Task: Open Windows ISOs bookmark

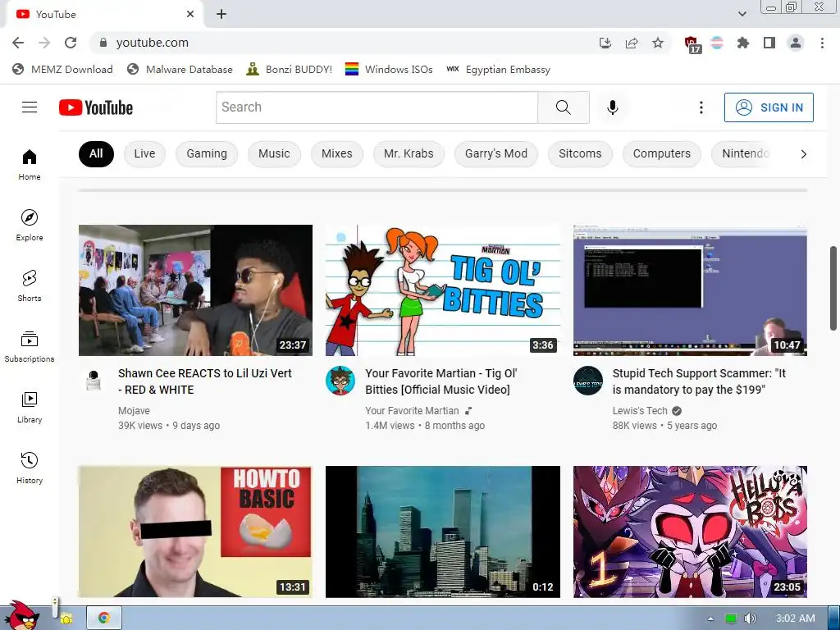Action: (x=390, y=69)
